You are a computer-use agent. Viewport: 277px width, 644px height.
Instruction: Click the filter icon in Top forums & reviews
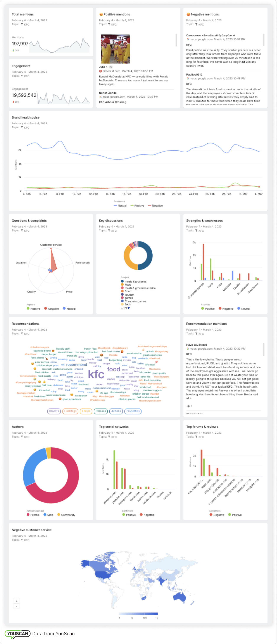(196, 437)
